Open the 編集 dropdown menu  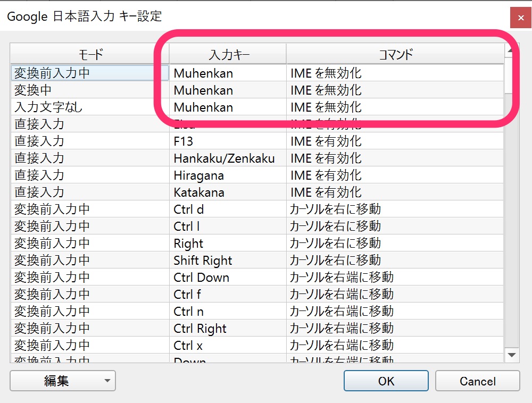click(63, 381)
